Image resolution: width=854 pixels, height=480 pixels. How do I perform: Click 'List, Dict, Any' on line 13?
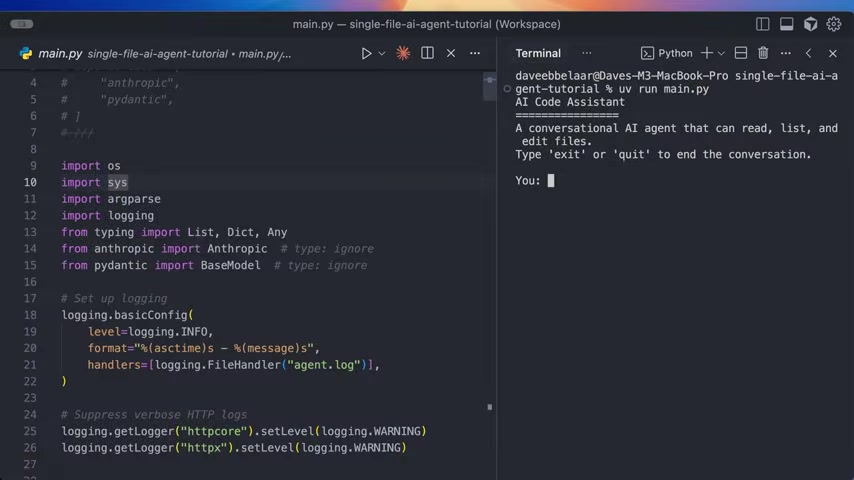point(237,232)
